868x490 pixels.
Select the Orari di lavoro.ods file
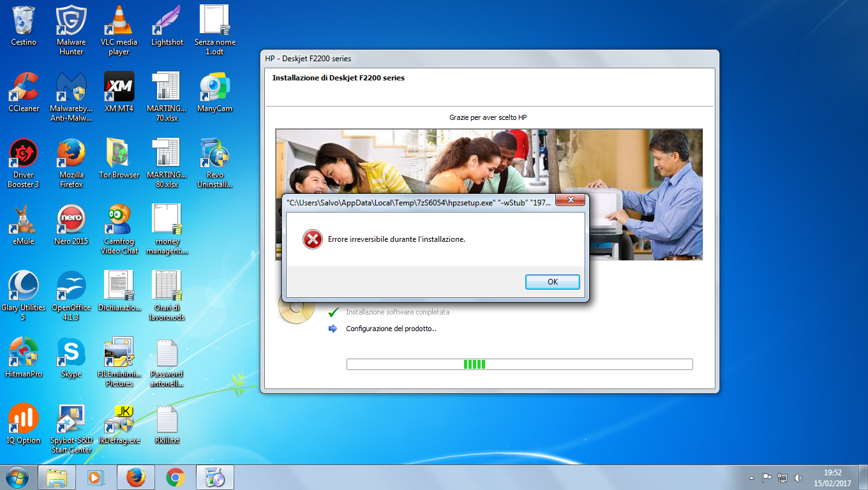(x=167, y=296)
